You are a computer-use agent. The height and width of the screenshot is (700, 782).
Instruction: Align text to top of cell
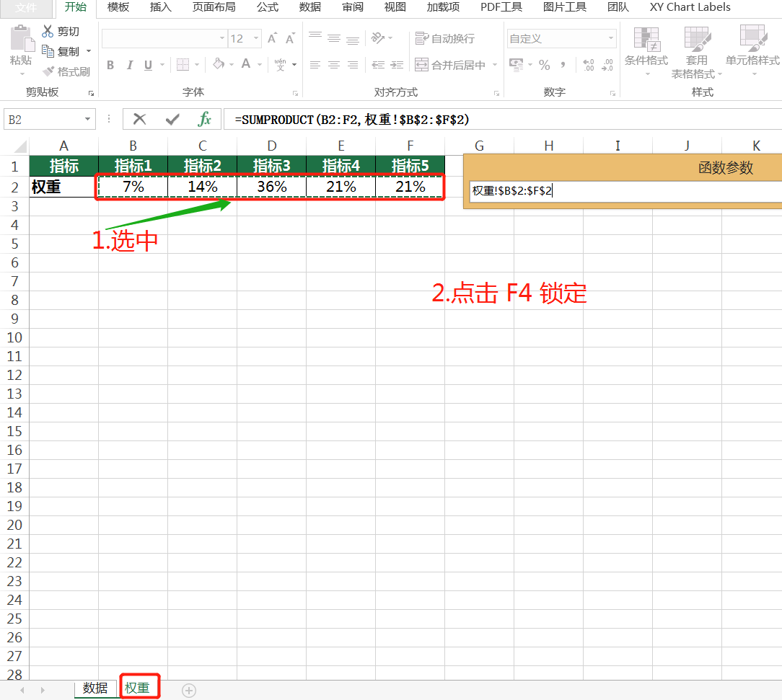315,36
